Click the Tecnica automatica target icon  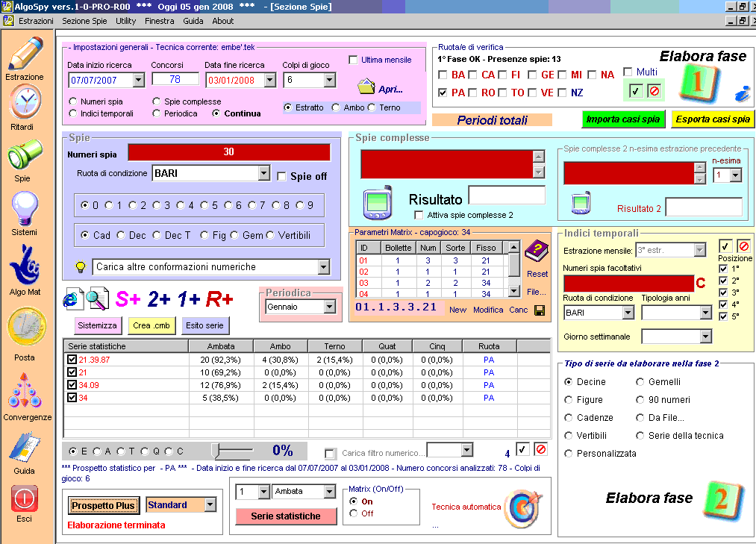coord(523,508)
